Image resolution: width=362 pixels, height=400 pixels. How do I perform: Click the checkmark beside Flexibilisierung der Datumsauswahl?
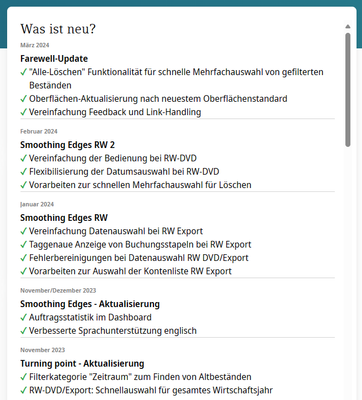coord(23,172)
